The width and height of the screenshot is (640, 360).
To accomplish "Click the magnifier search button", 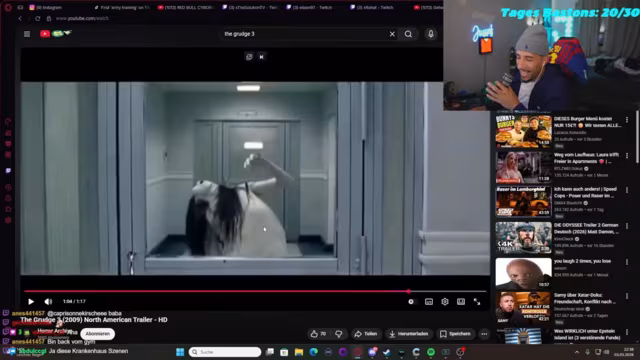I will pyautogui.click(x=408, y=34).
